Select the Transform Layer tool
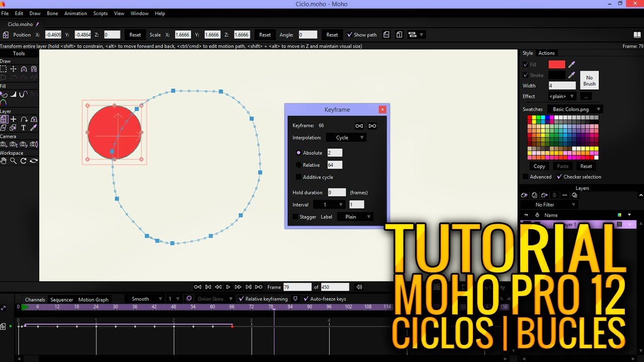 [x=4, y=120]
